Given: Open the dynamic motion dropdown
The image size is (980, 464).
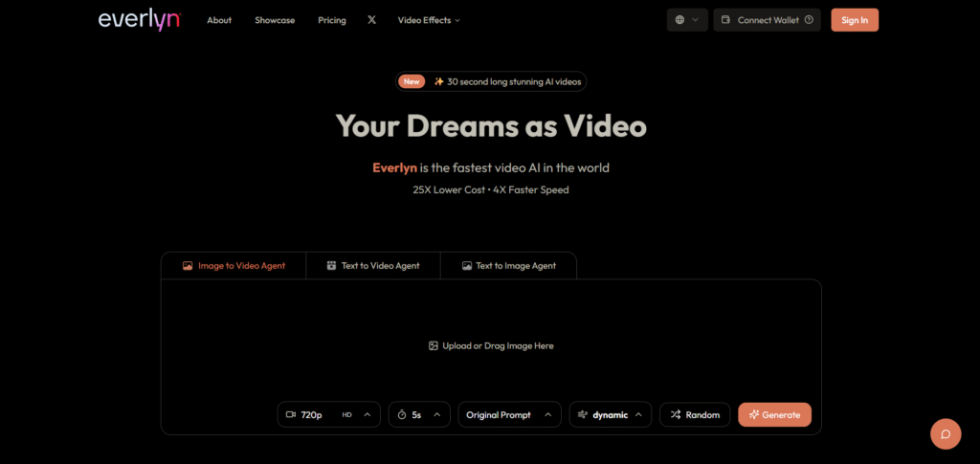Looking at the screenshot, I should click(x=611, y=414).
